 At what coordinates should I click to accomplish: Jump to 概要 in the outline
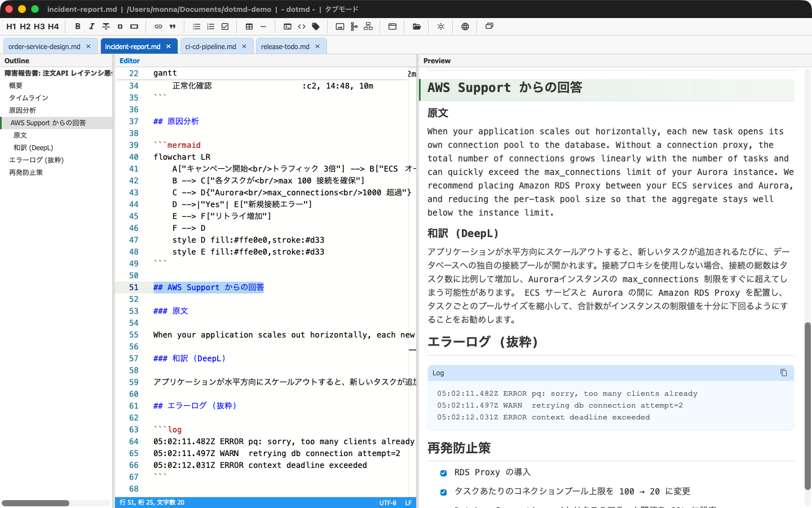coord(16,86)
